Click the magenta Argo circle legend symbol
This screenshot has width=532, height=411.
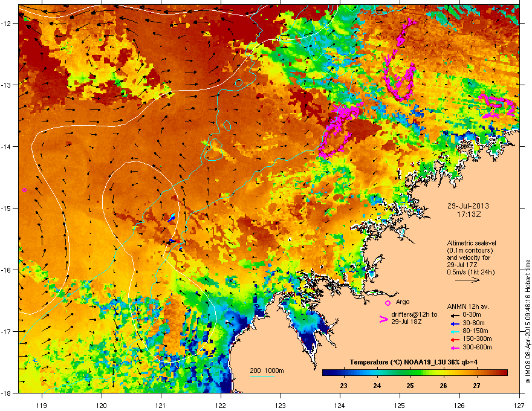[388, 303]
